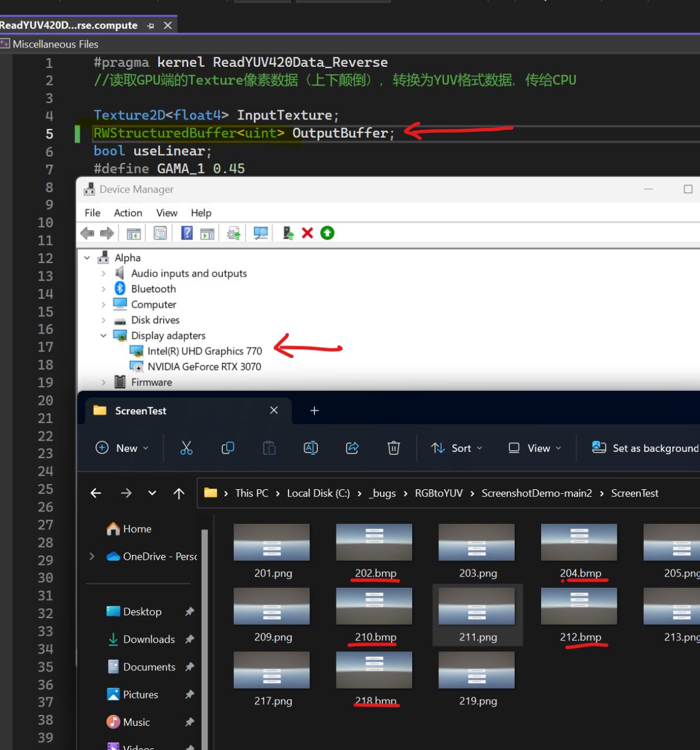Open the View dropdown in Explorer
Viewport: 700px width, 750px height.
tap(535, 448)
